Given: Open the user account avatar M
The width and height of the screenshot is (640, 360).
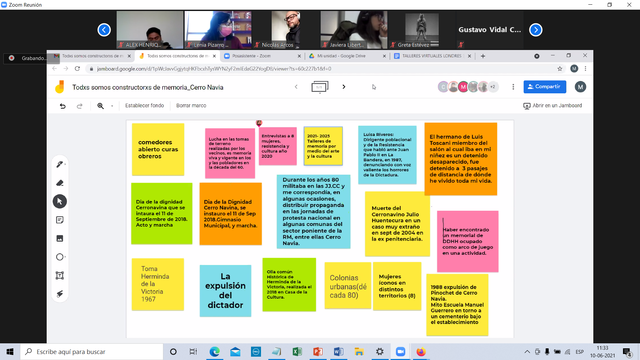Looking at the screenshot, I should click(x=580, y=87).
